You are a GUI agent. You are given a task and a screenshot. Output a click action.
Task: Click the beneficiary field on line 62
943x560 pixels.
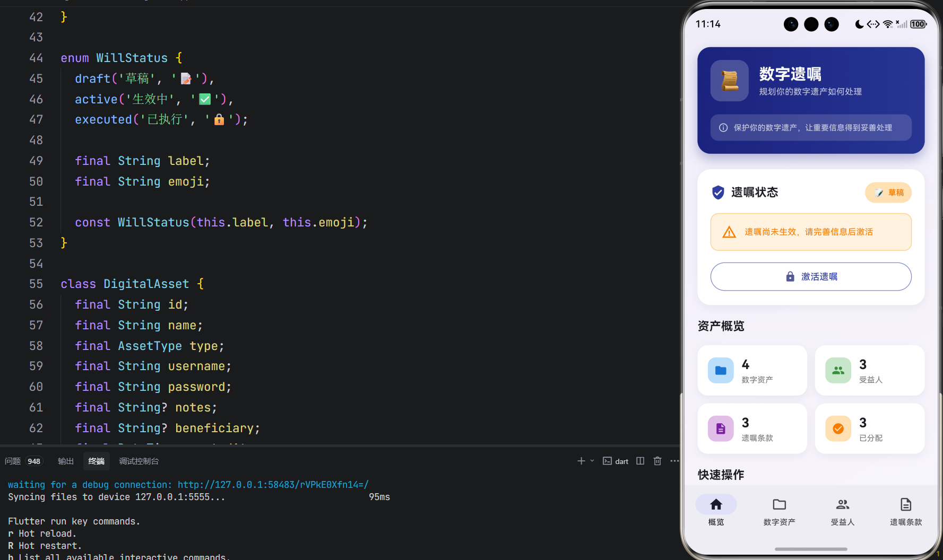pyautogui.click(x=214, y=428)
